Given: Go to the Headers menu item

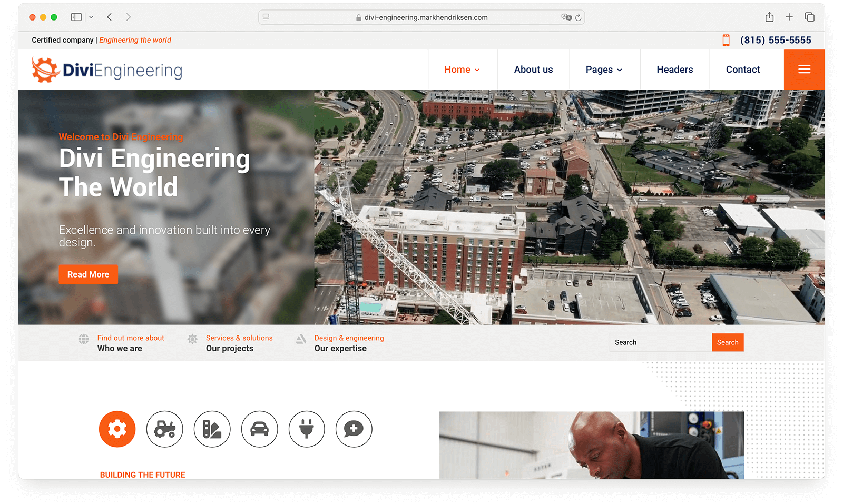Looking at the screenshot, I should pyautogui.click(x=674, y=70).
